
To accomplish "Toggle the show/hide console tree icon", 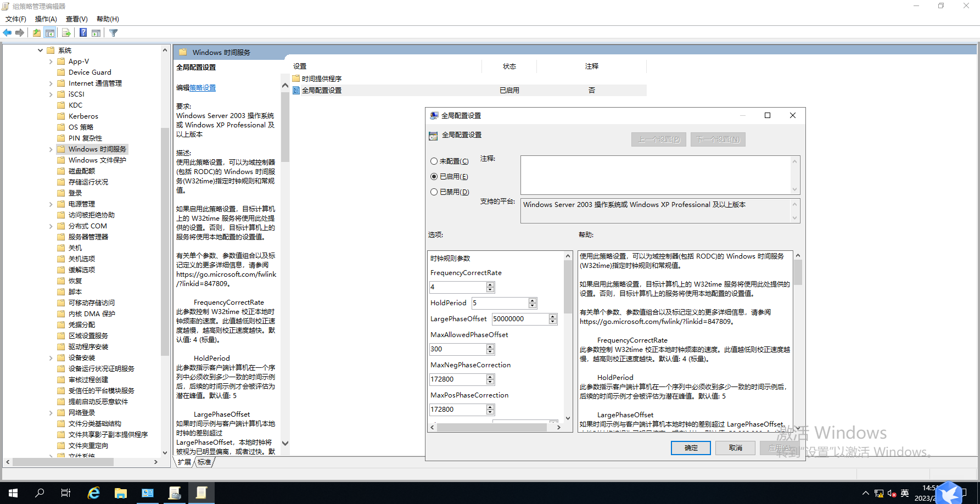I will click(50, 33).
